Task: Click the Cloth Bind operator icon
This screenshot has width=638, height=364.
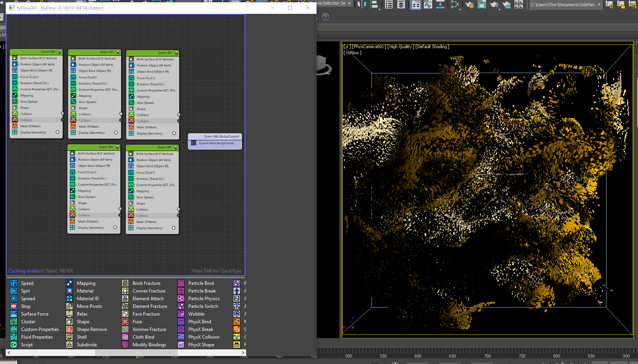Action: pos(125,337)
